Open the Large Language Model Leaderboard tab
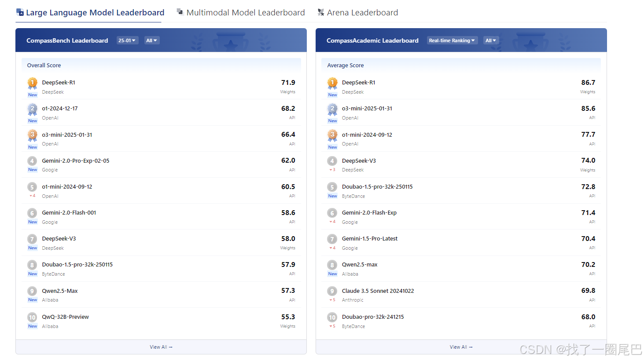 click(90, 12)
